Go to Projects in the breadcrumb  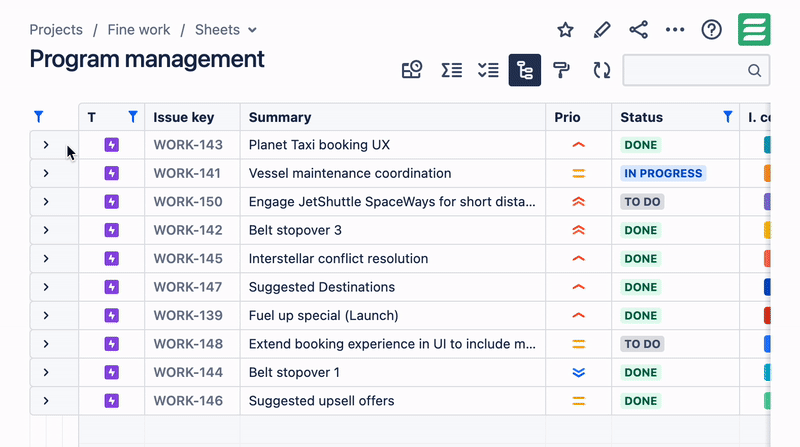[x=56, y=30]
